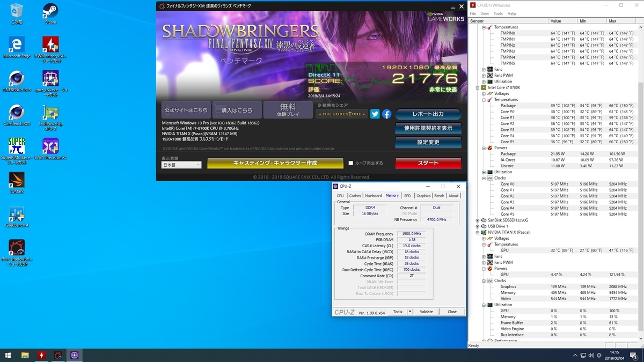Open the 3DMark desktop icon
Viewport: 644px width, 362px height.
click(17, 182)
